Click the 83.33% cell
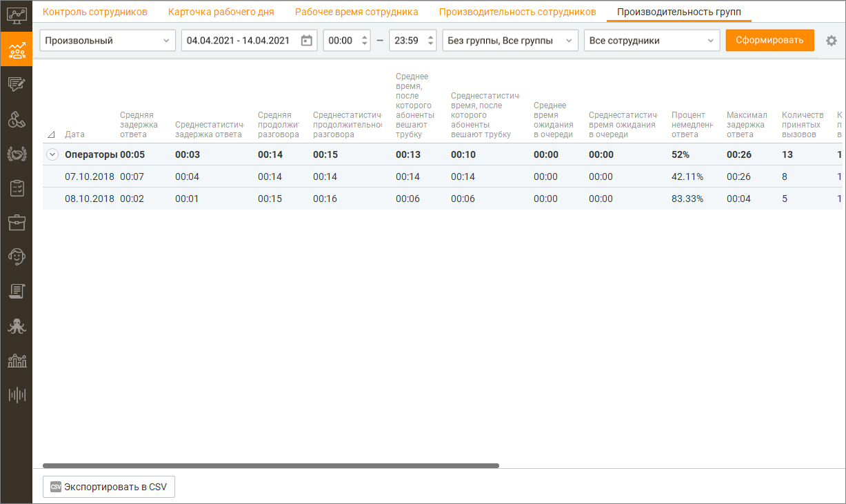Image resolution: width=846 pixels, height=504 pixels. click(687, 199)
